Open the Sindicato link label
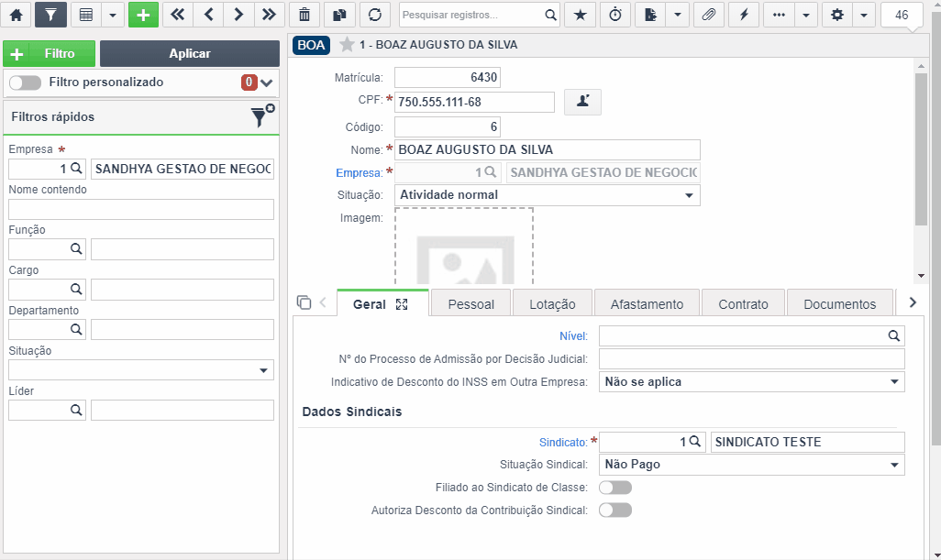This screenshot has height=560, width=941. [563, 443]
